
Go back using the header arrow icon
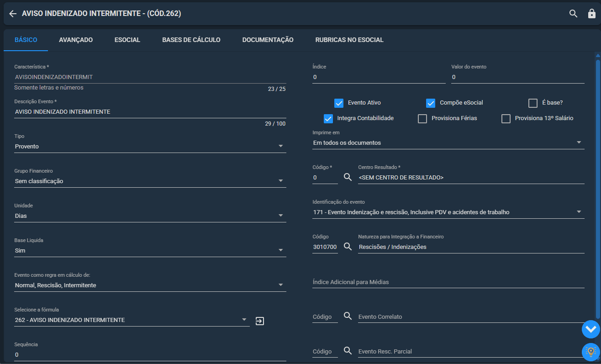point(13,14)
